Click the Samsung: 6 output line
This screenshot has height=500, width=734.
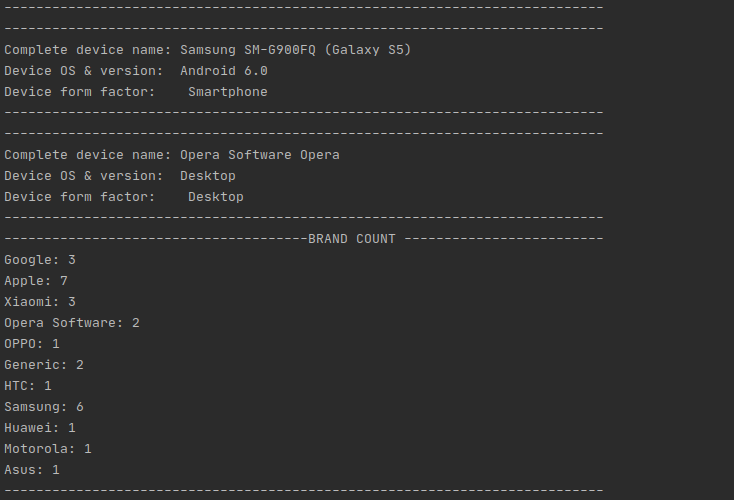tap(44, 407)
